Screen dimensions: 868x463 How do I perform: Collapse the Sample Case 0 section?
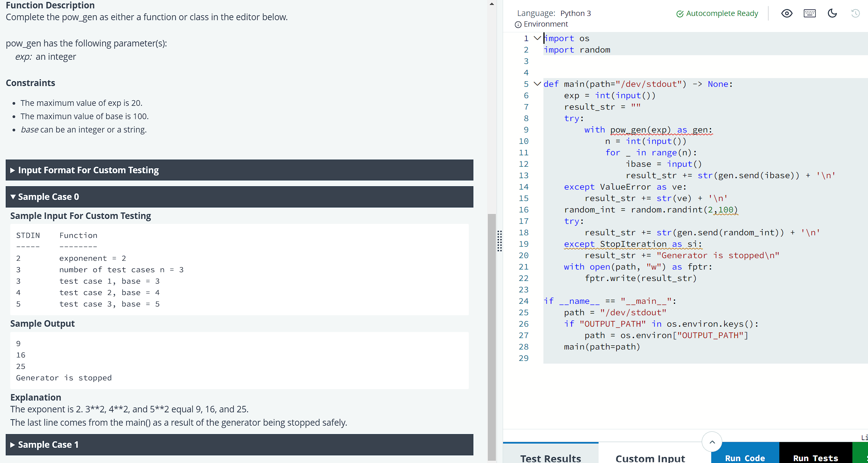click(48, 196)
